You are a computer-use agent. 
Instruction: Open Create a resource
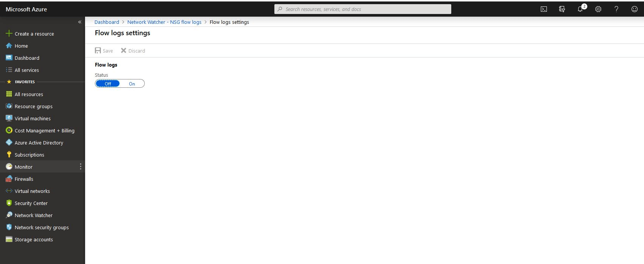point(34,34)
